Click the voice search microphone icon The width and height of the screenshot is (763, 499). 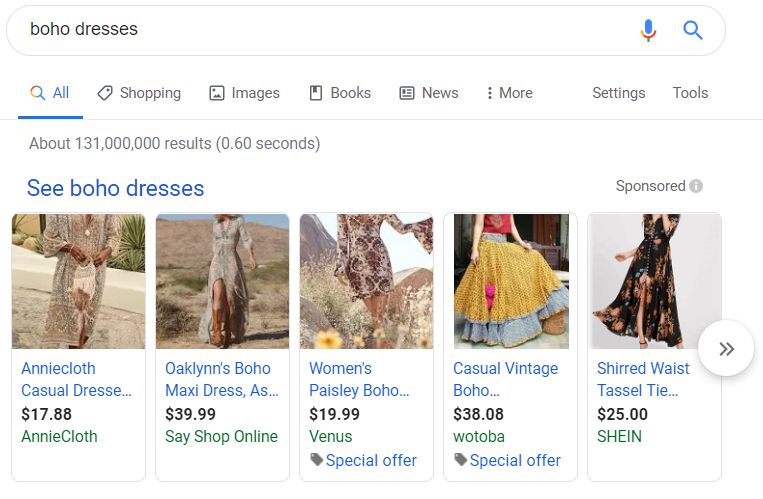click(649, 30)
